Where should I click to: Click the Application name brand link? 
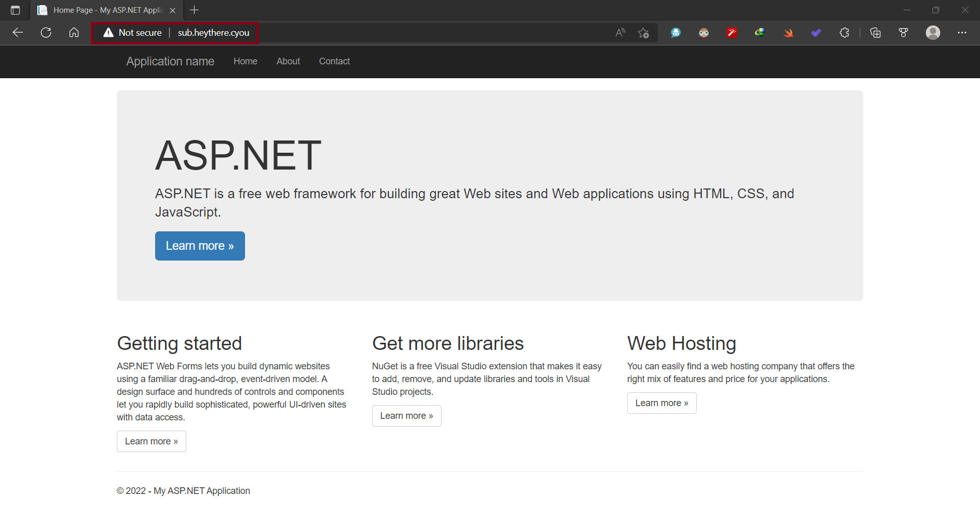[x=170, y=61]
